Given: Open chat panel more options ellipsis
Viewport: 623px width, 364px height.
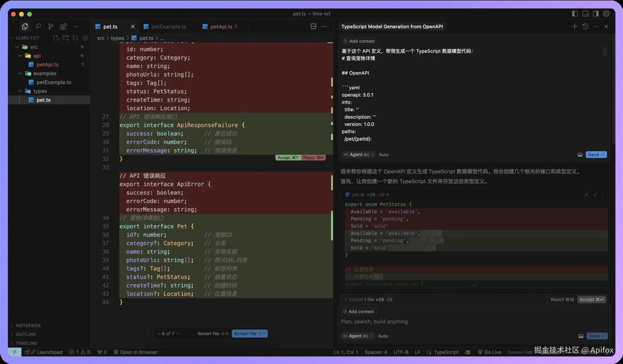Looking at the screenshot, I should point(596,26).
